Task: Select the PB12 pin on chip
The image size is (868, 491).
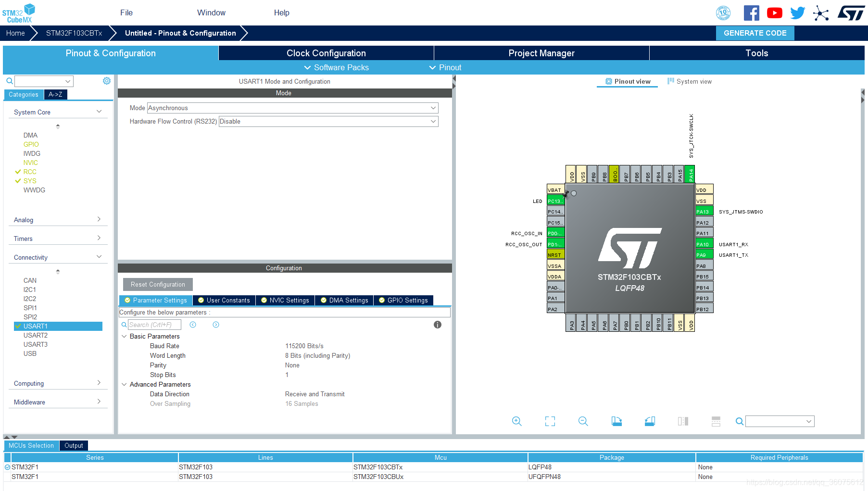Action: pos(704,309)
